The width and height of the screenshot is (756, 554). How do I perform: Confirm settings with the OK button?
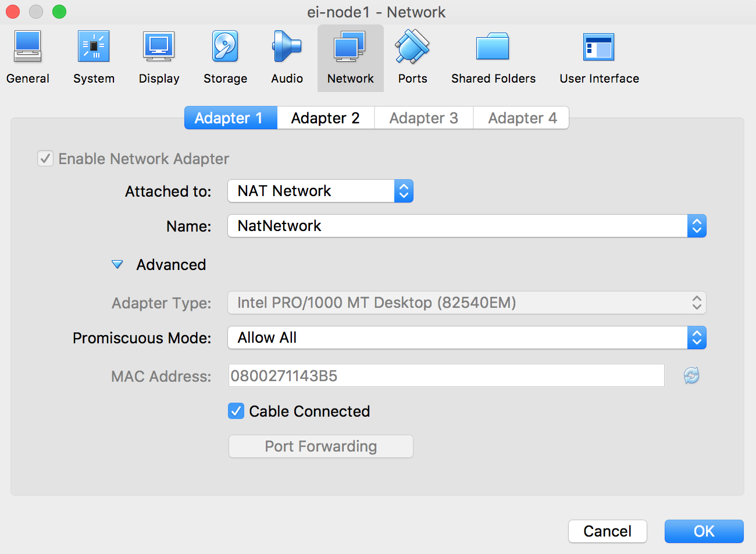pyautogui.click(x=704, y=531)
